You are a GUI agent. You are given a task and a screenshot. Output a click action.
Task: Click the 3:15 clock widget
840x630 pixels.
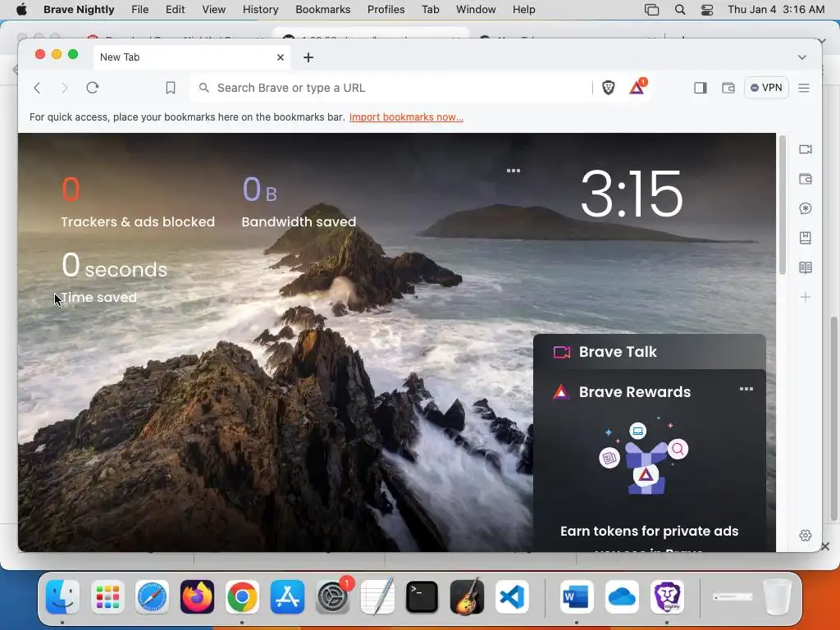[631, 194]
